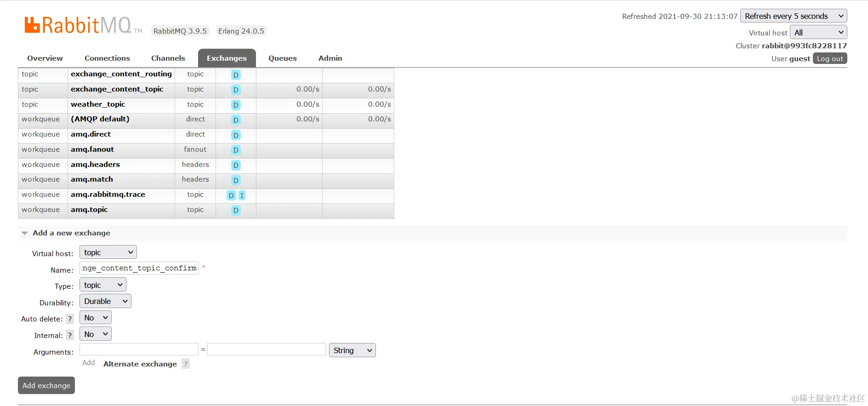This screenshot has height=406, width=868.
Task: Click the I badge in amq.rabbitmq.trace row
Action: point(242,195)
